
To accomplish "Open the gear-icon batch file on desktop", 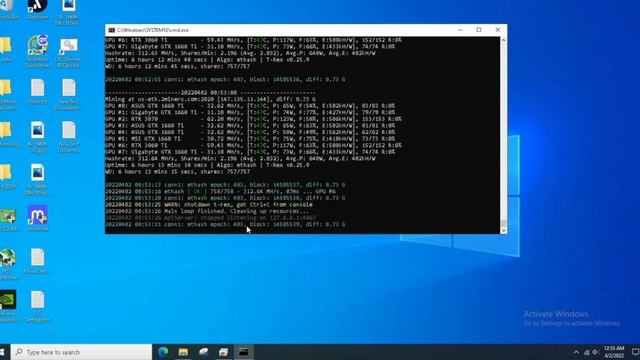I will pos(68,51).
